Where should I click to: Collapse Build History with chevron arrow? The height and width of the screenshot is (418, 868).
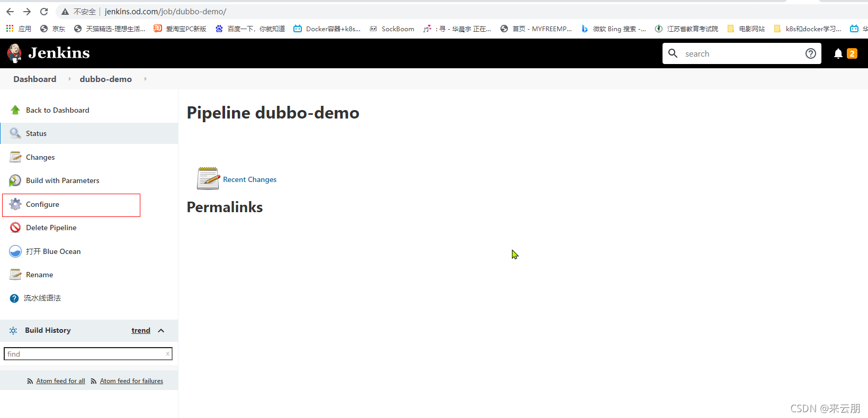pos(161,330)
